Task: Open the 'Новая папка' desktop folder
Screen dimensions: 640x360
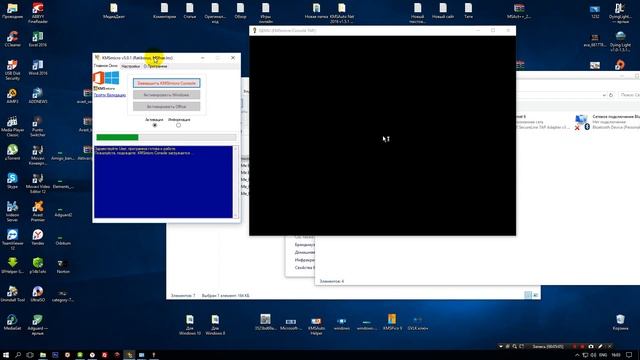Action: (x=316, y=11)
